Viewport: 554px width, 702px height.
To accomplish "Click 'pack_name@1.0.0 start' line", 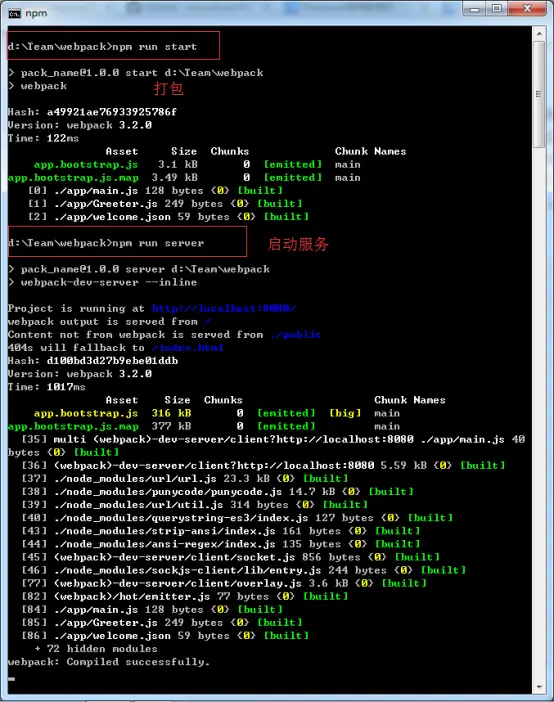I will tap(136, 73).
